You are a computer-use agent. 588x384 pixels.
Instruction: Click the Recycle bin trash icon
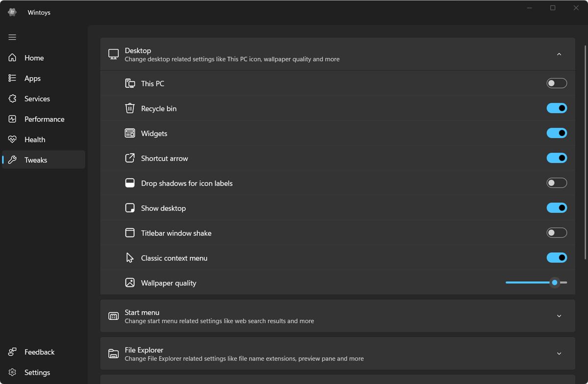pyautogui.click(x=130, y=108)
